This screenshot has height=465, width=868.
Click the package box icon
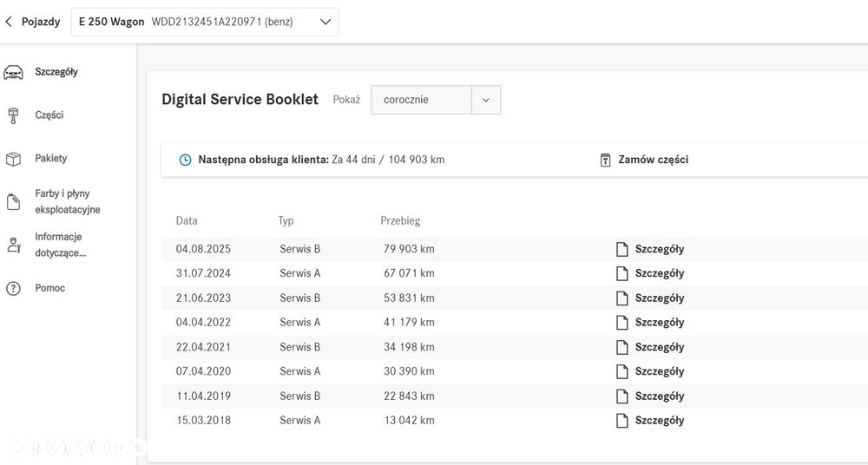click(x=13, y=159)
